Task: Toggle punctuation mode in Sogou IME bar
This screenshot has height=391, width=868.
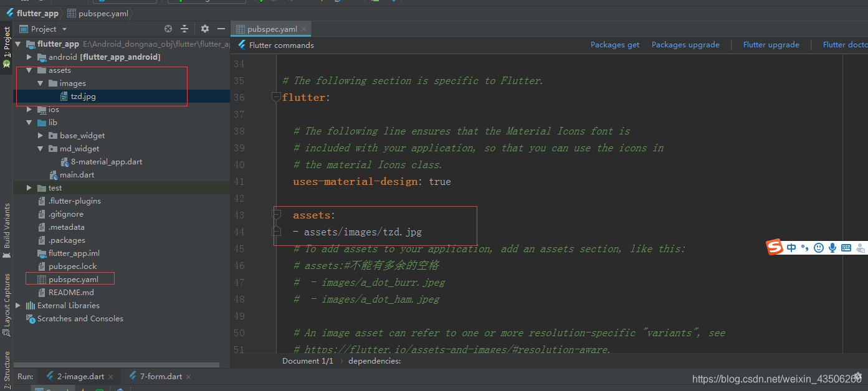Action: coord(804,248)
